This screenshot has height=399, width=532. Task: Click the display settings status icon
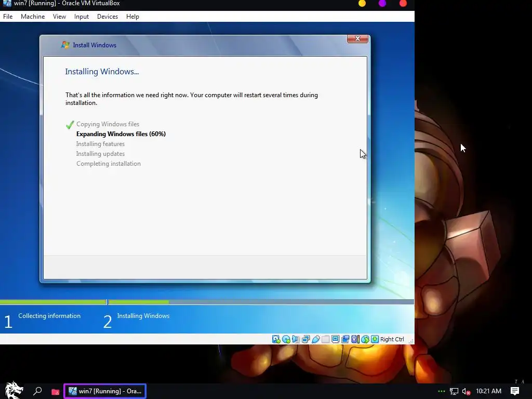335,339
